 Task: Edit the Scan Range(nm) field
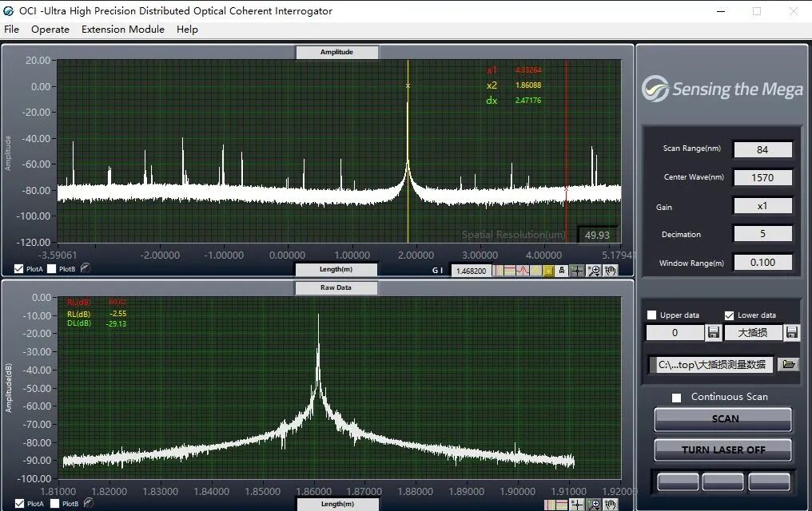click(762, 149)
